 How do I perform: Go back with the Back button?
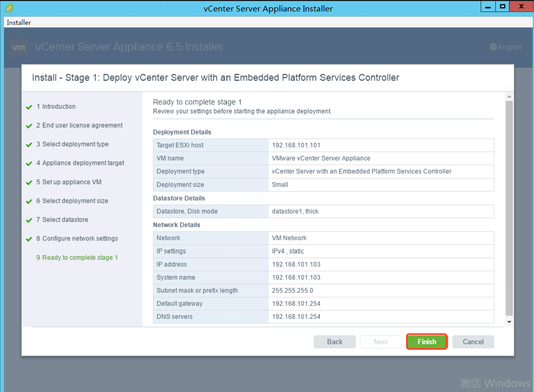coord(335,342)
